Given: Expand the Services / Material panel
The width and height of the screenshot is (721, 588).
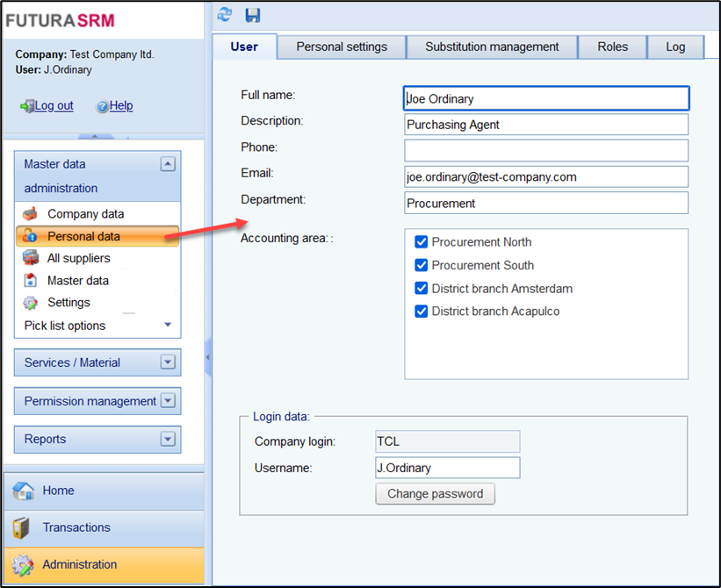Looking at the screenshot, I should (168, 362).
